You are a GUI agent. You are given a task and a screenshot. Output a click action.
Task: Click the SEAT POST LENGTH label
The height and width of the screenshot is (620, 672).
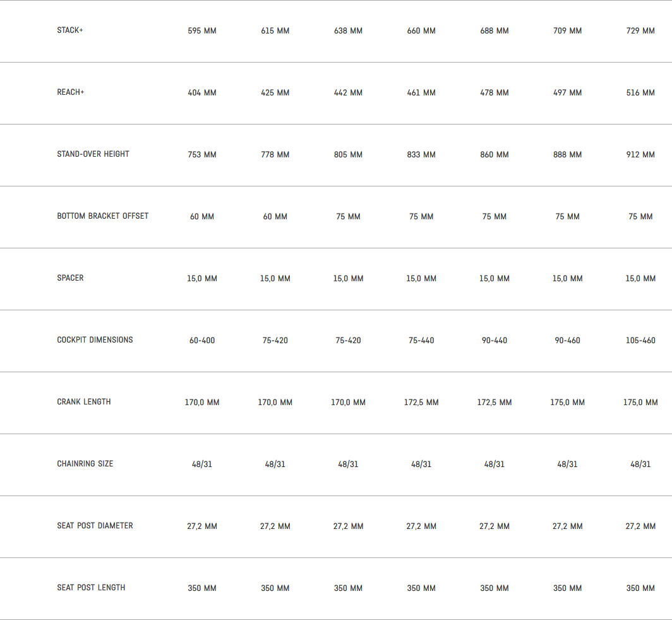point(91,588)
